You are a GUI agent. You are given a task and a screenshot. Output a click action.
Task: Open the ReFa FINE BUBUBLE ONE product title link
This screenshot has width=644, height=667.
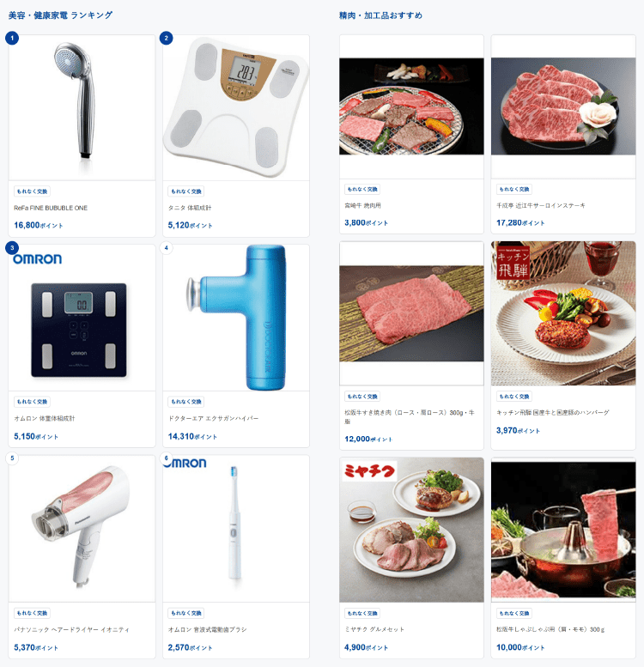51,208
